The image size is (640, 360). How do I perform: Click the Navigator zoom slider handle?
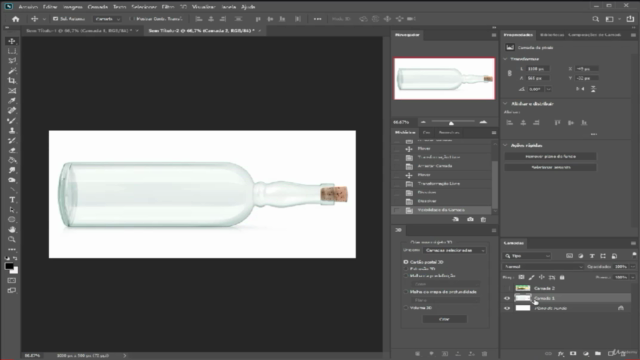[x=451, y=122]
